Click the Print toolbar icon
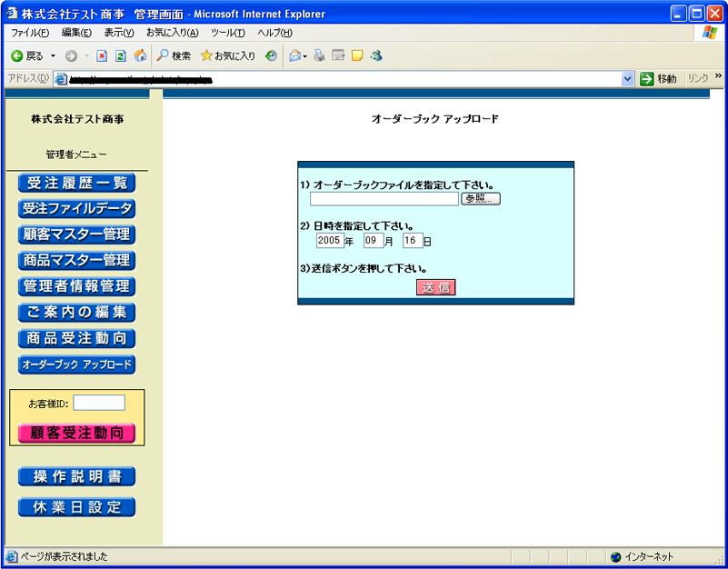The width and height of the screenshot is (728, 569). 318,55
